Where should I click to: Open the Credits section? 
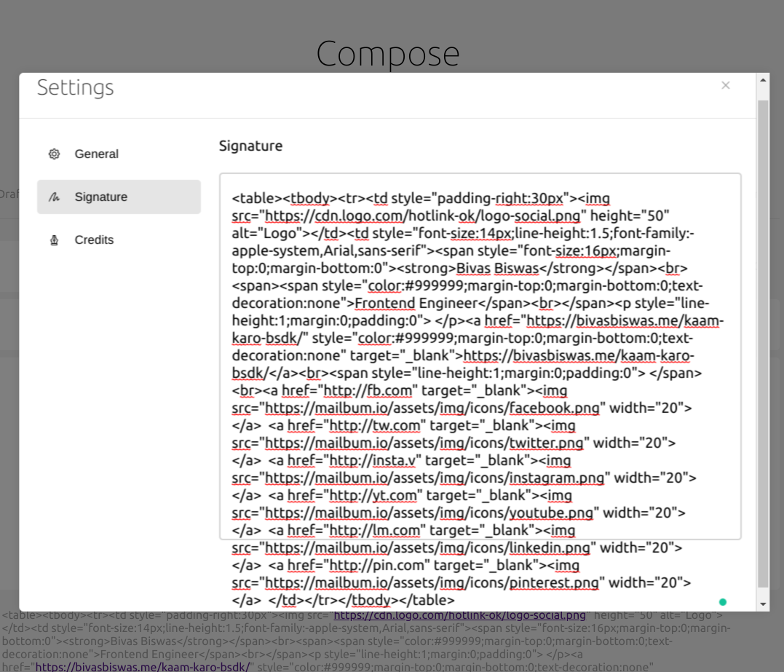[x=119, y=240]
